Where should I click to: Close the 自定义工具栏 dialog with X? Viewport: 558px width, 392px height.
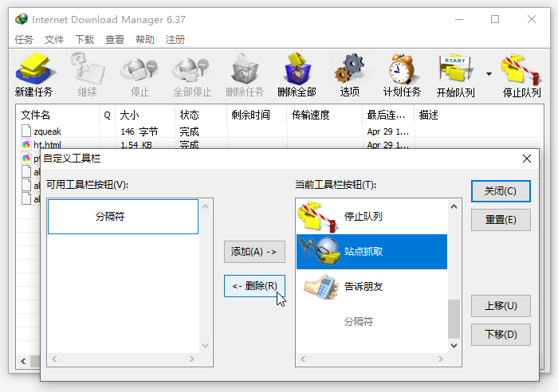pos(527,159)
